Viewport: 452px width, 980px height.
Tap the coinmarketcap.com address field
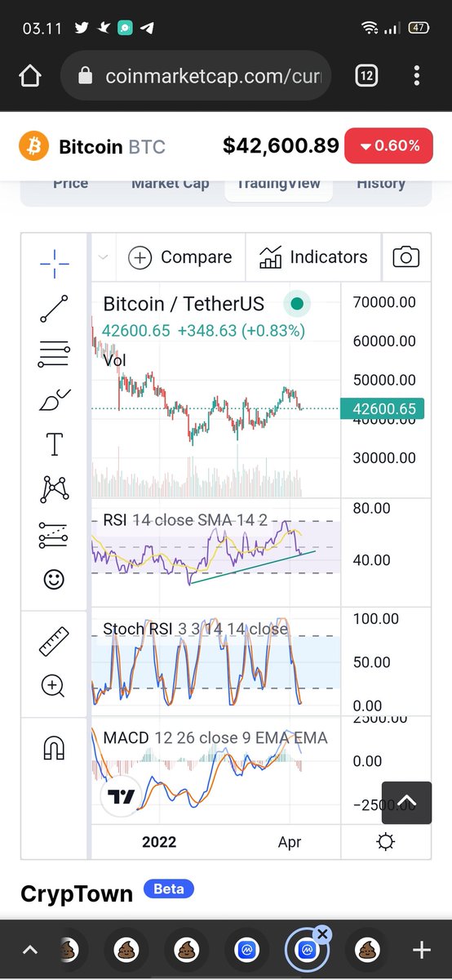196,76
